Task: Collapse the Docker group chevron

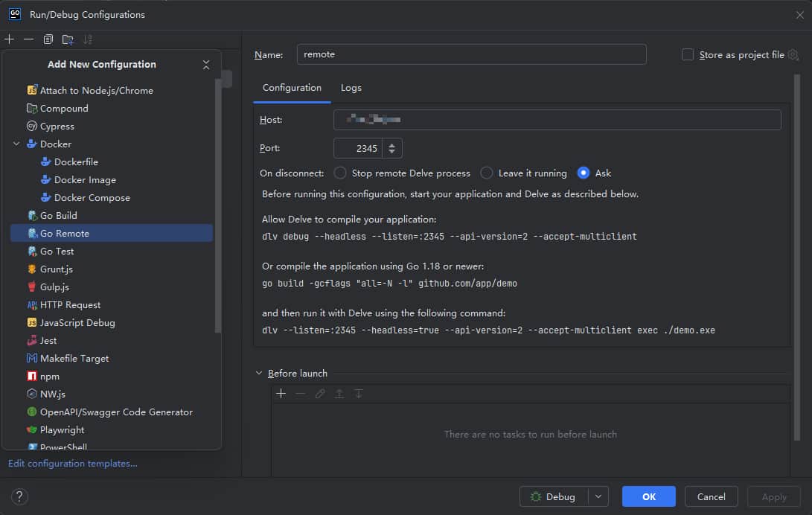Action: click(16, 144)
